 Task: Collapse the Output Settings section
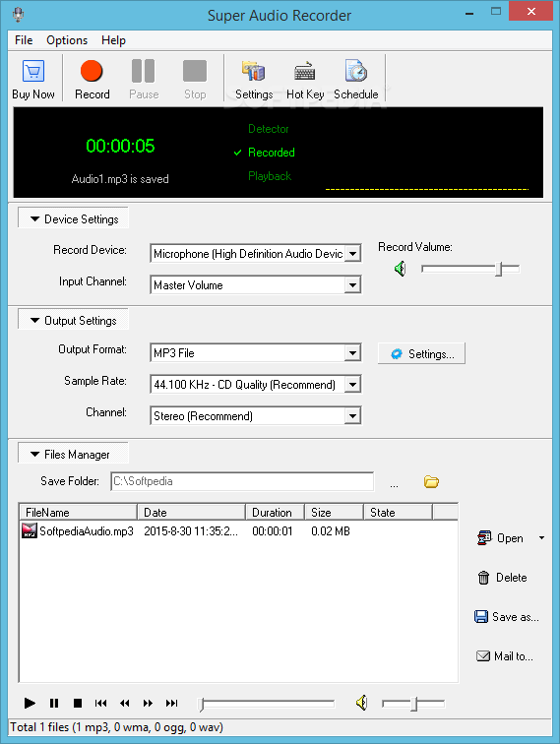(74, 320)
